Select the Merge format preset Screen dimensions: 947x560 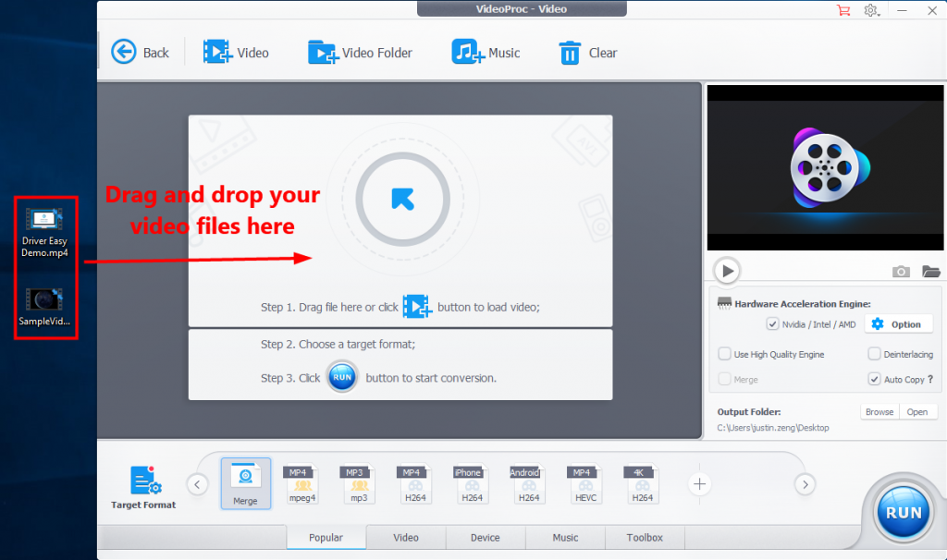(x=246, y=483)
